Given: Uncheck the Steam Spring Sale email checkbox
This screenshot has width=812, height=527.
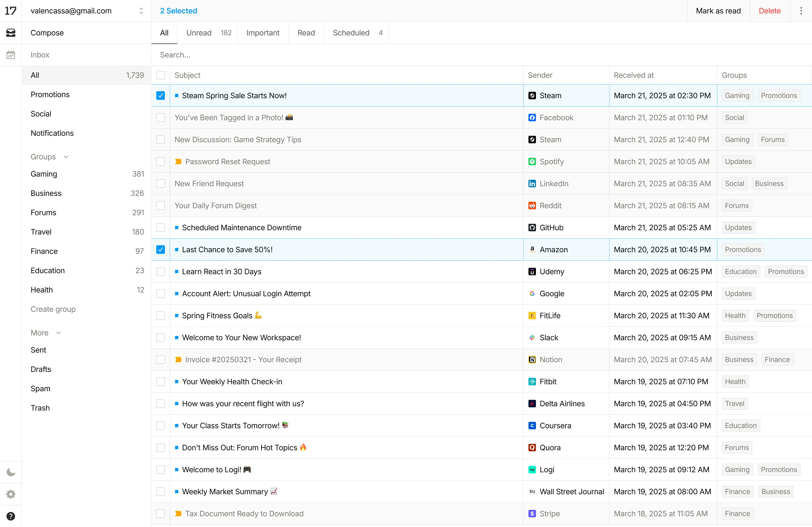Looking at the screenshot, I should click(x=160, y=96).
